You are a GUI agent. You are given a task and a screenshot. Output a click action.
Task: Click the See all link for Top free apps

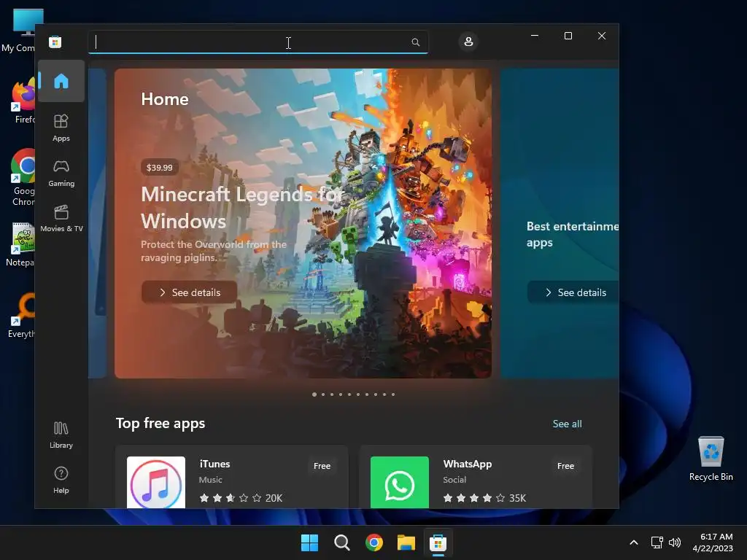point(567,424)
